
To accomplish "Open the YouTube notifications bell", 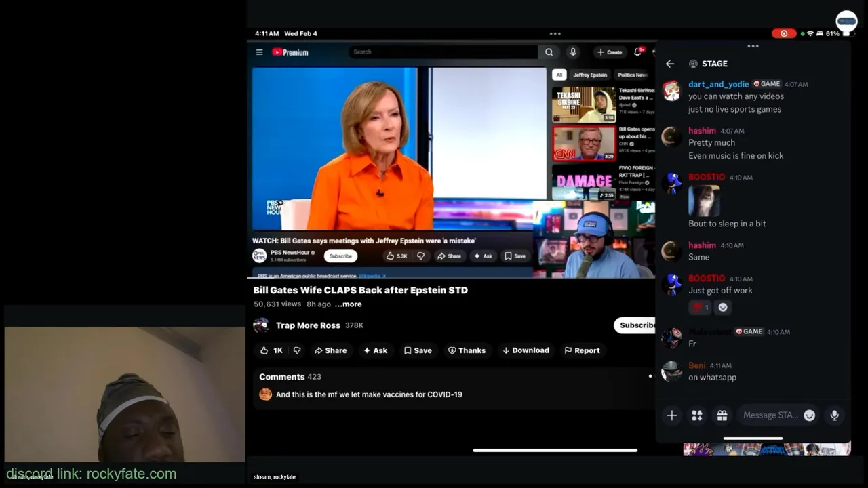I will click(x=638, y=52).
